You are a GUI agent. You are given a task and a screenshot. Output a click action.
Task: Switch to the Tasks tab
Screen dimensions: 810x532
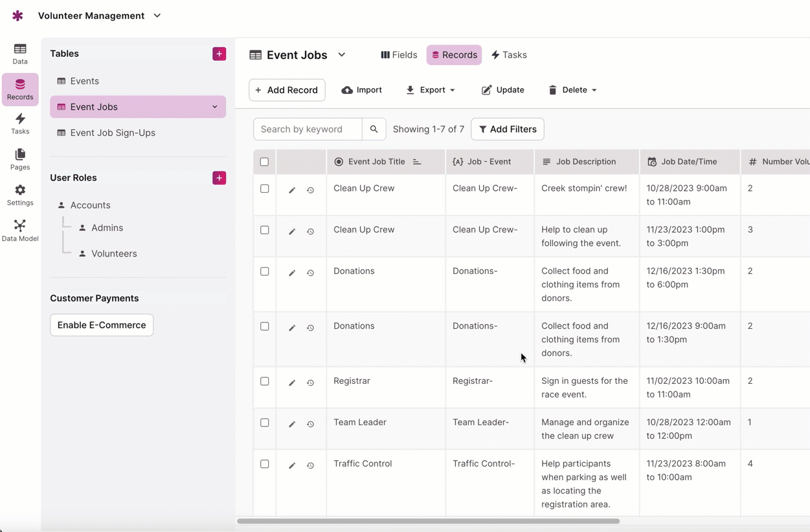click(x=509, y=55)
